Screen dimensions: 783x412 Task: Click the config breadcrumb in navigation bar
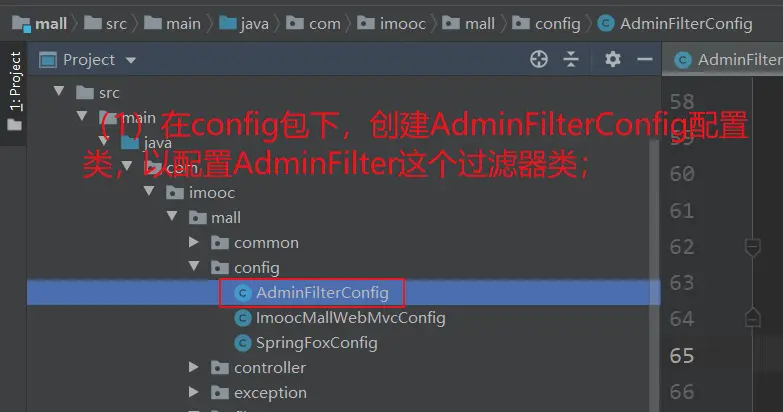547,23
